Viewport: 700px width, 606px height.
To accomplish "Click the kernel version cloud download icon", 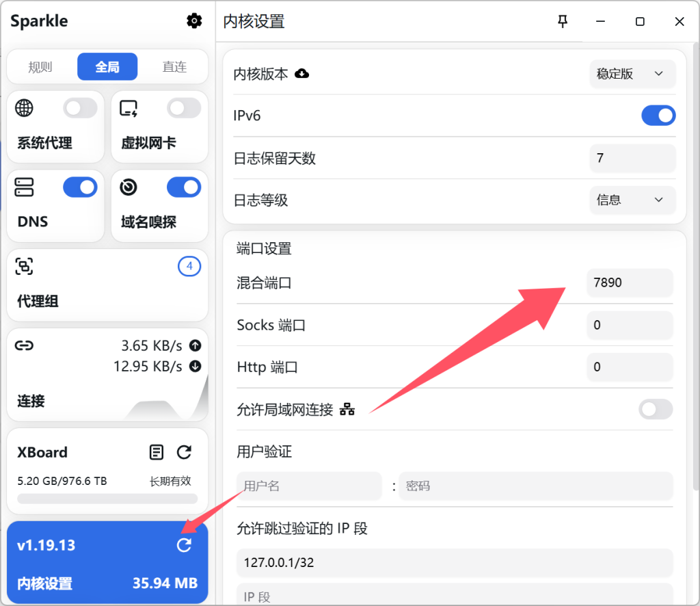I will click(301, 74).
